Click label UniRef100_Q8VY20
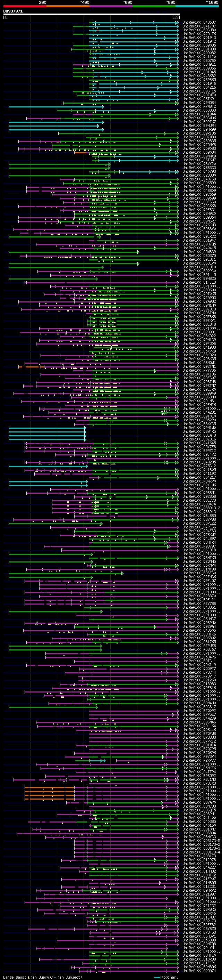Image resolution: width=222 pixels, height=980 pixels. pyautogui.click(x=199, y=164)
